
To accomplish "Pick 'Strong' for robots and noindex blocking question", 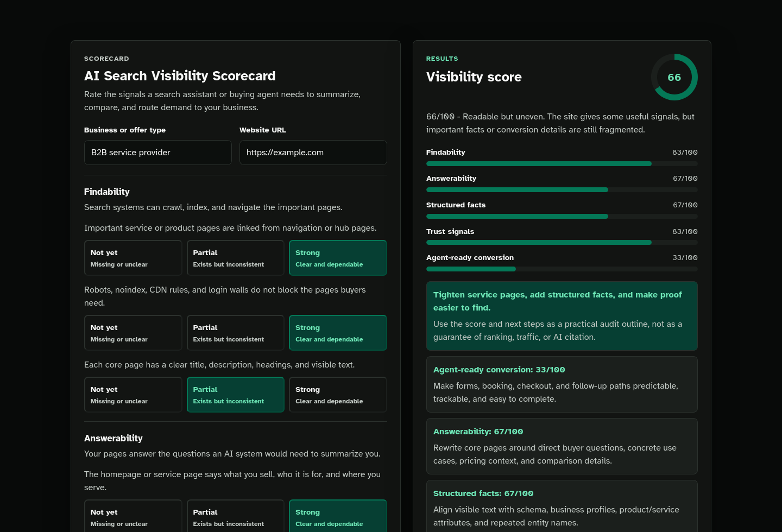I will 338,333.
